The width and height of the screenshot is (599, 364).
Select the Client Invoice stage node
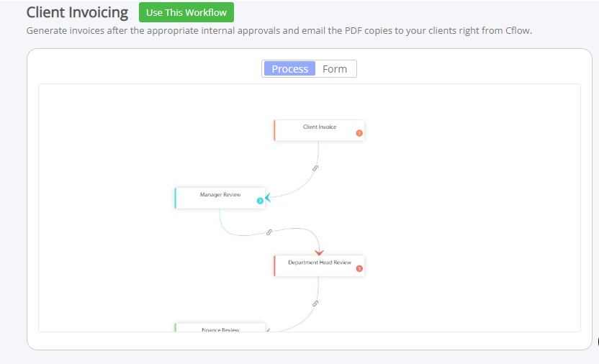coord(319,130)
